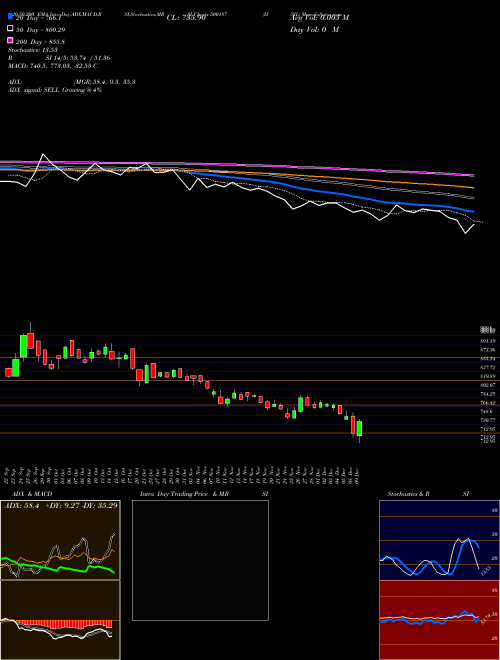
Task: Click the empty Intra Day Trading Price panel
Action: [x=200, y=560]
